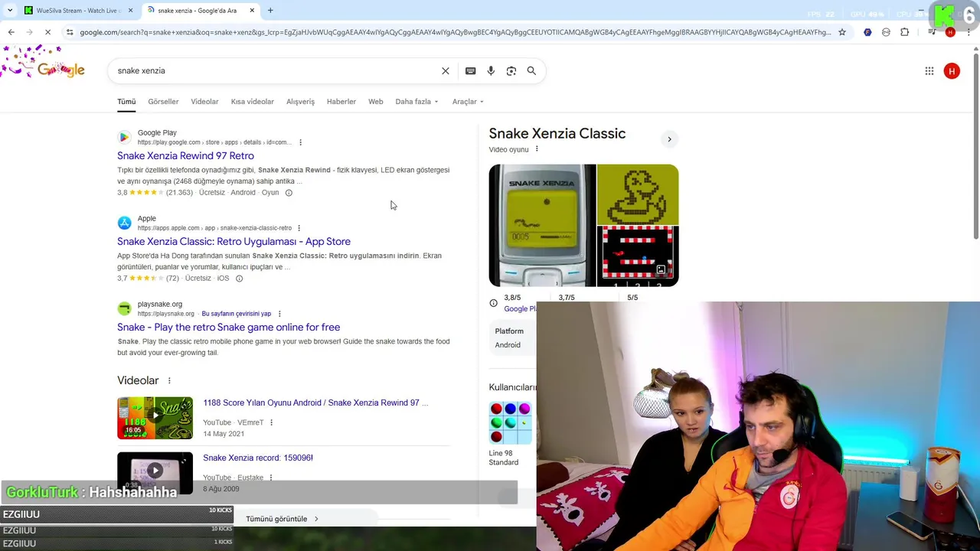Search by image with the lens icon
This screenshot has height=551, width=980.
(511, 70)
